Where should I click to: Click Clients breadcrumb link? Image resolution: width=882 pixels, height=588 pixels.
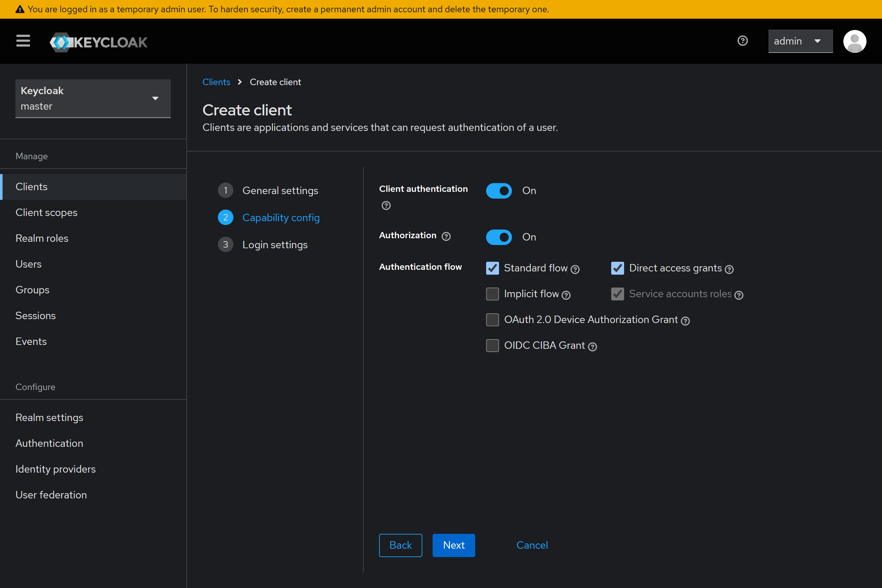click(216, 82)
